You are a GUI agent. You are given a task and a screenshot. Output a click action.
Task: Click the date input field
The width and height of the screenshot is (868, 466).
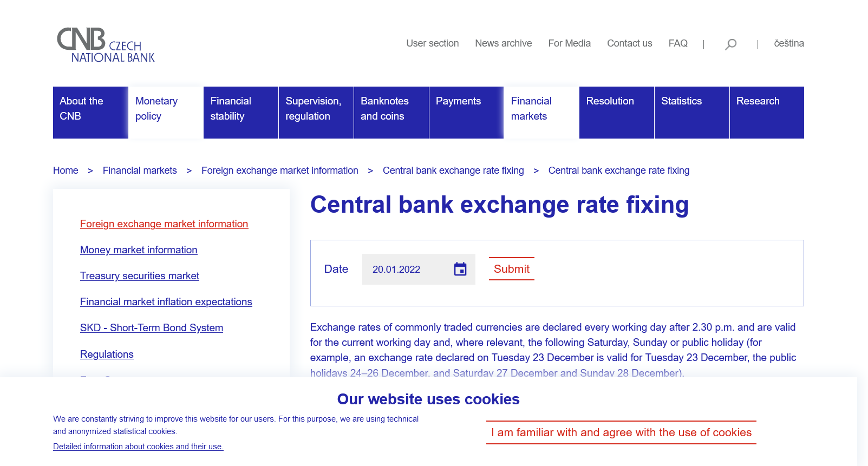pyautogui.click(x=406, y=270)
